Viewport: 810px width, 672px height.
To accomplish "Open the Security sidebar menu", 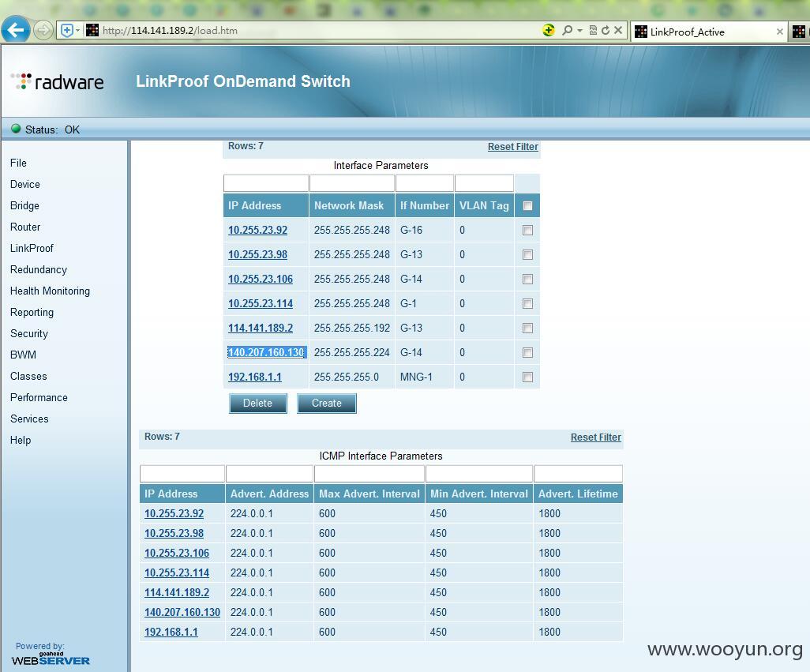I will [29, 333].
